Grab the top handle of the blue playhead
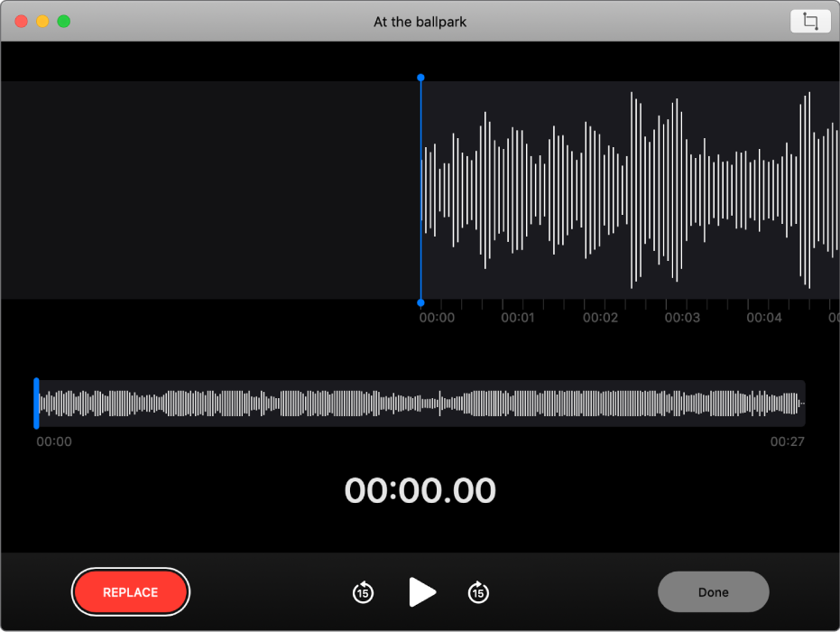 [x=420, y=79]
